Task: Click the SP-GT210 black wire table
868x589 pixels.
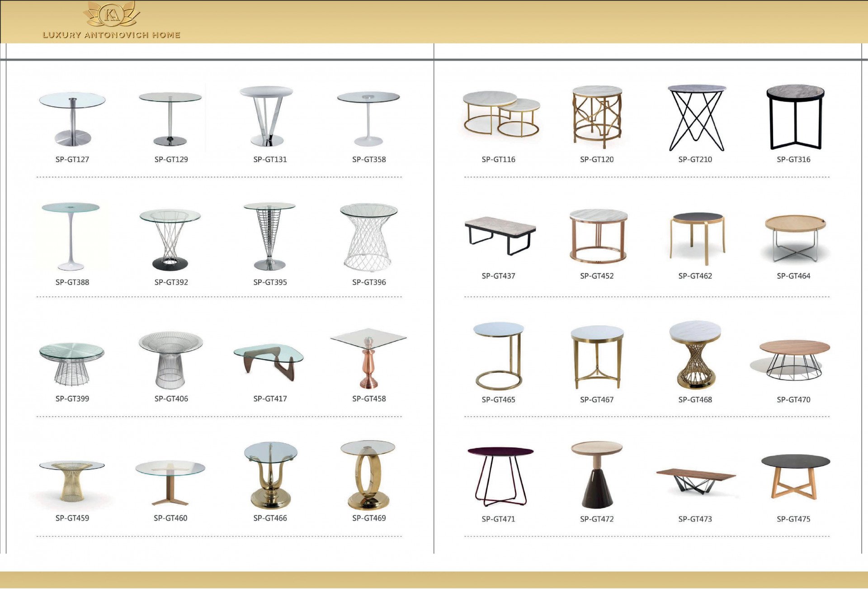Action: click(696, 118)
